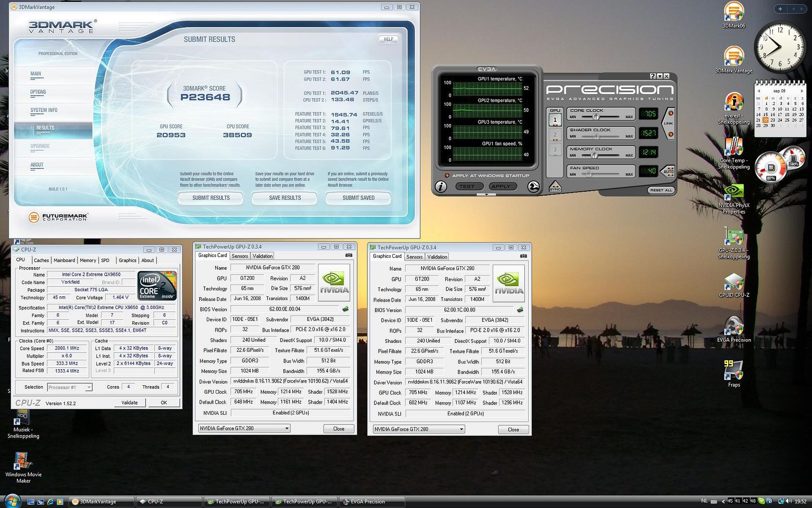Click the network icon in the system tray

pos(781,501)
